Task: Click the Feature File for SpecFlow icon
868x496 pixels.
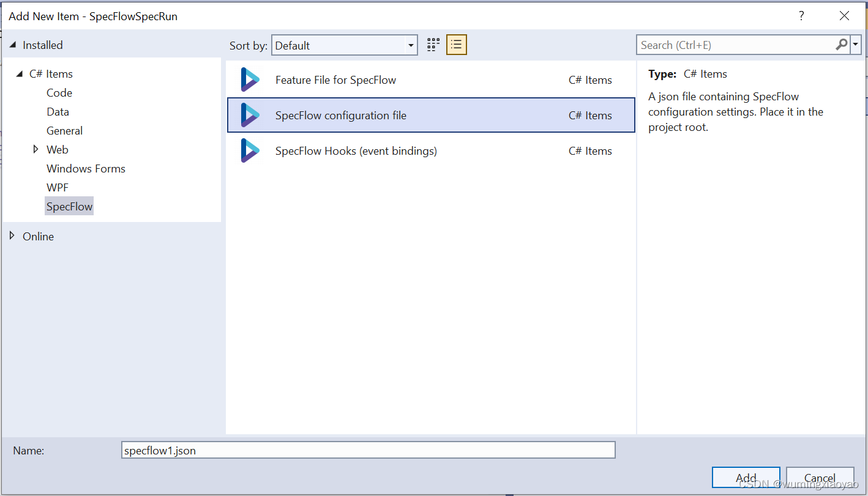Action: coord(250,80)
